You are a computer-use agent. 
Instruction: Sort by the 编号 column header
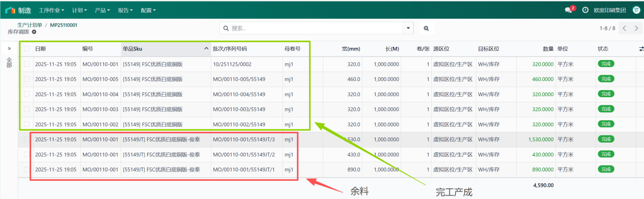point(101,49)
